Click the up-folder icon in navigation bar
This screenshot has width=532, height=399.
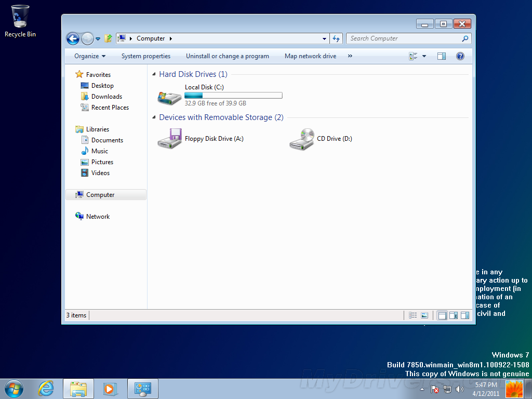108,38
